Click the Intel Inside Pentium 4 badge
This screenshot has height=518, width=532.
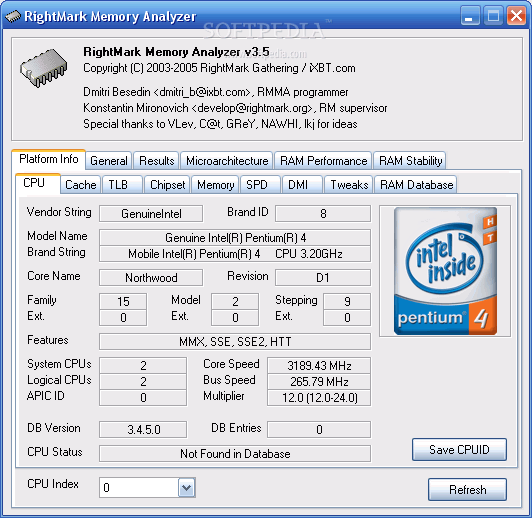click(x=445, y=271)
